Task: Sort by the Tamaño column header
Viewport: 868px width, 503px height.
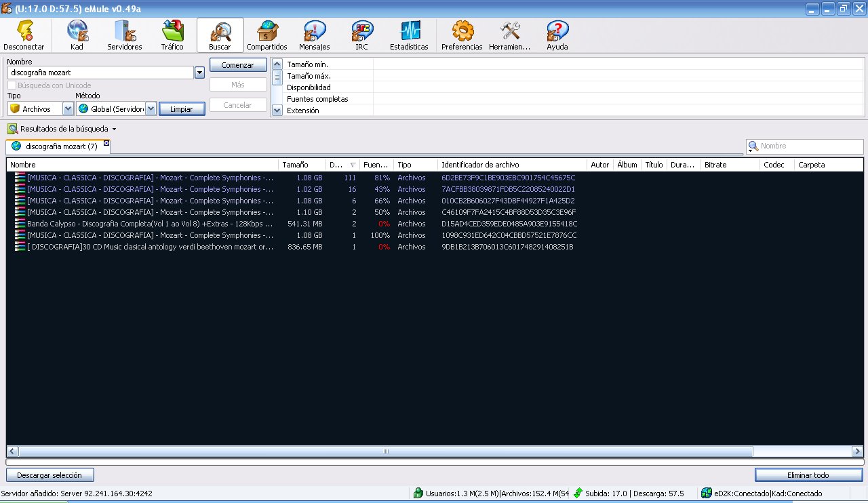Action: pos(302,165)
